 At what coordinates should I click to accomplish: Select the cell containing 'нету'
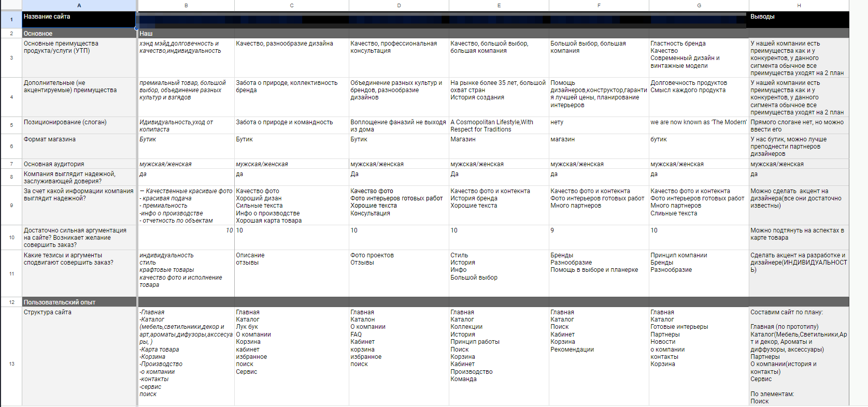coord(599,125)
